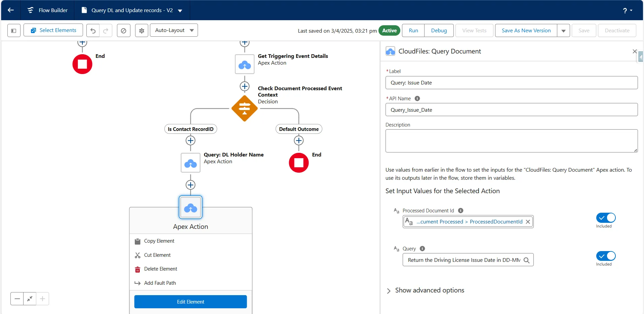Open the Auto-Layout dropdown

174,30
